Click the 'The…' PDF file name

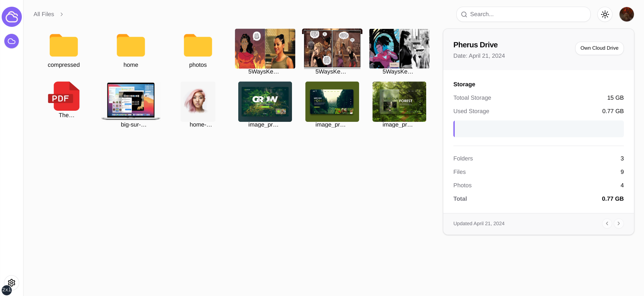click(x=66, y=115)
